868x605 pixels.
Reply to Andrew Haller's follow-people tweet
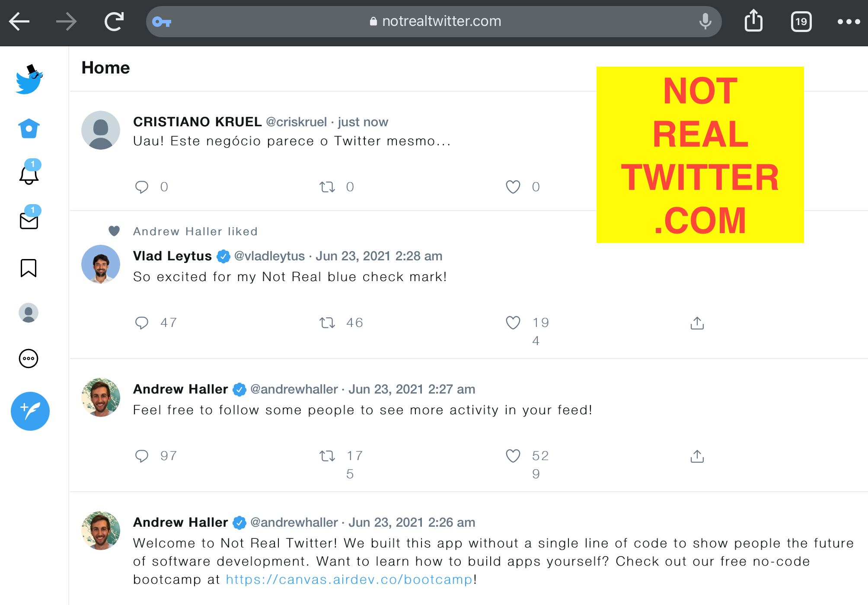142,456
